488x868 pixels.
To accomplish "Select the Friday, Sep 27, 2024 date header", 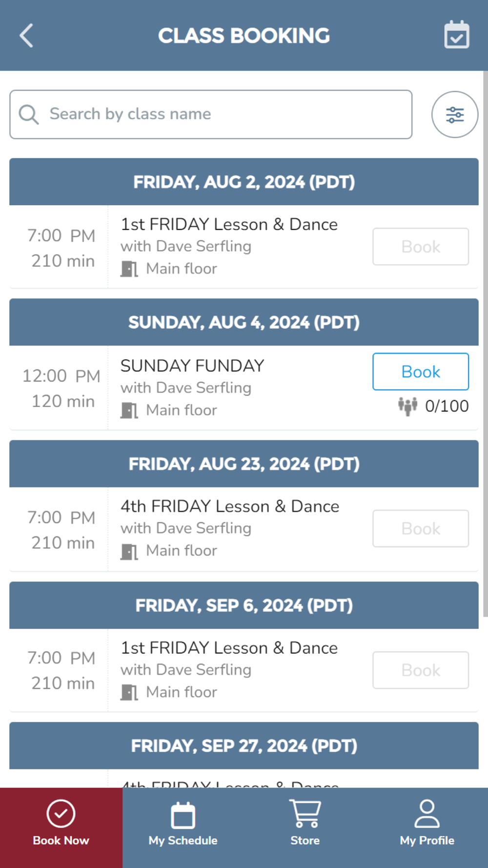I will pyautogui.click(x=244, y=745).
